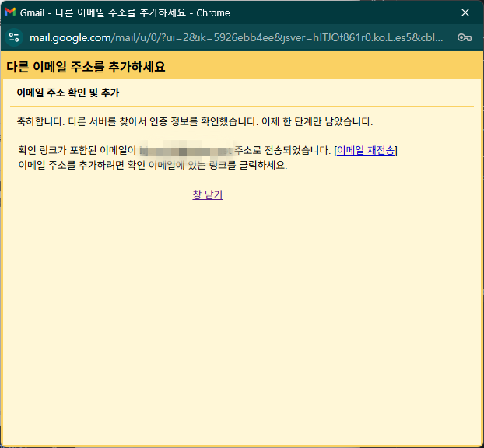484x448 pixels.
Task: Click the 이메일 재전송 link
Action: coord(365,150)
